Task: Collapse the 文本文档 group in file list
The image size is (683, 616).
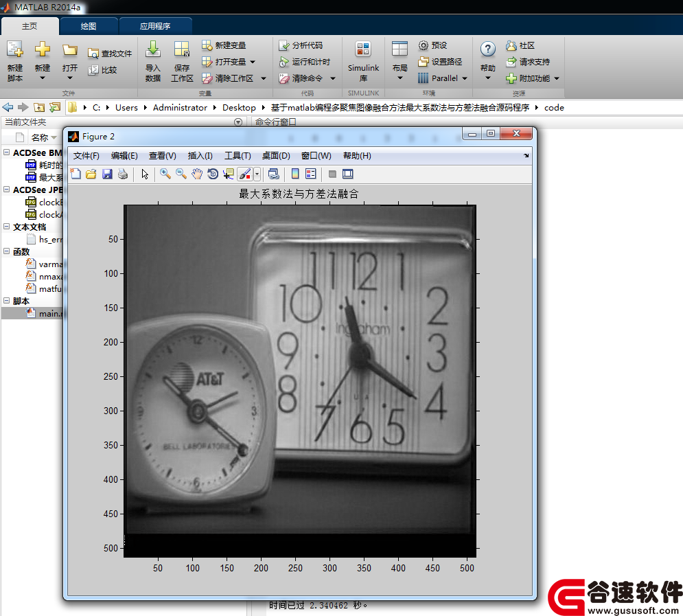Action: coord(7,227)
